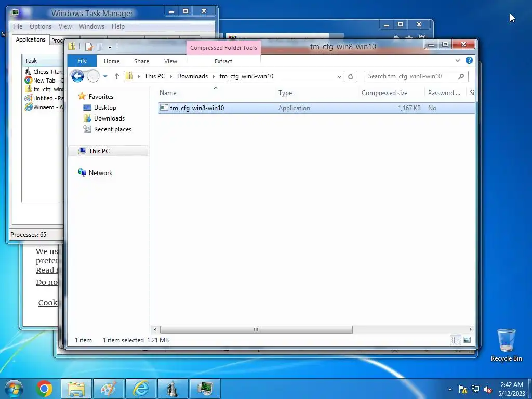Open the File ribbon tab
Screen dimensions: 532x399
pyautogui.click(x=82, y=61)
